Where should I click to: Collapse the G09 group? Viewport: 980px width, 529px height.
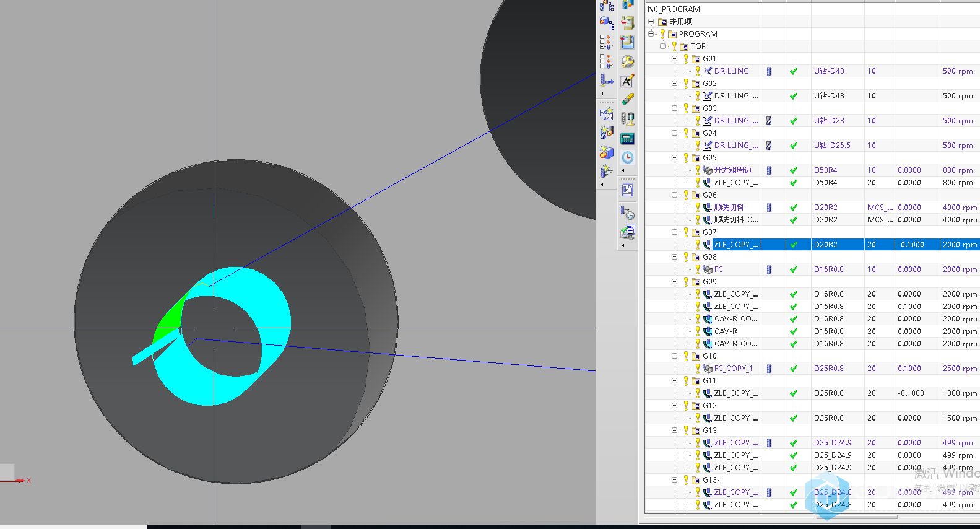(x=675, y=282)
